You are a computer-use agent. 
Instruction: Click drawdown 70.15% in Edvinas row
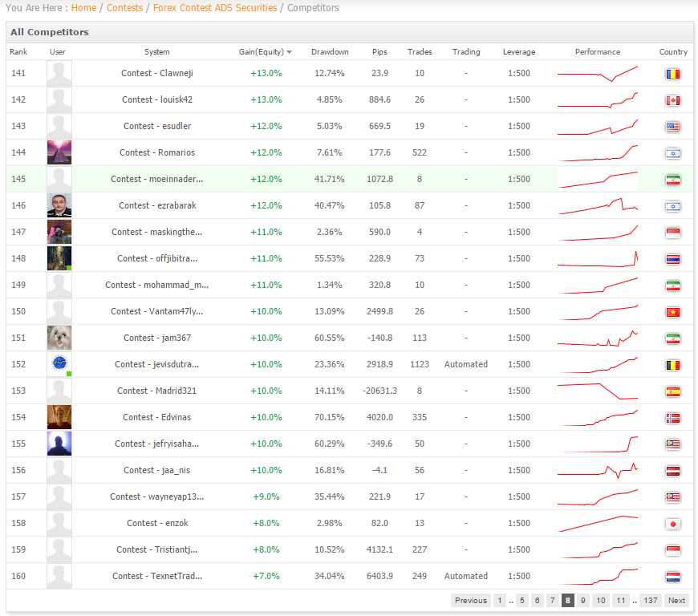click(x=330, y=417)
